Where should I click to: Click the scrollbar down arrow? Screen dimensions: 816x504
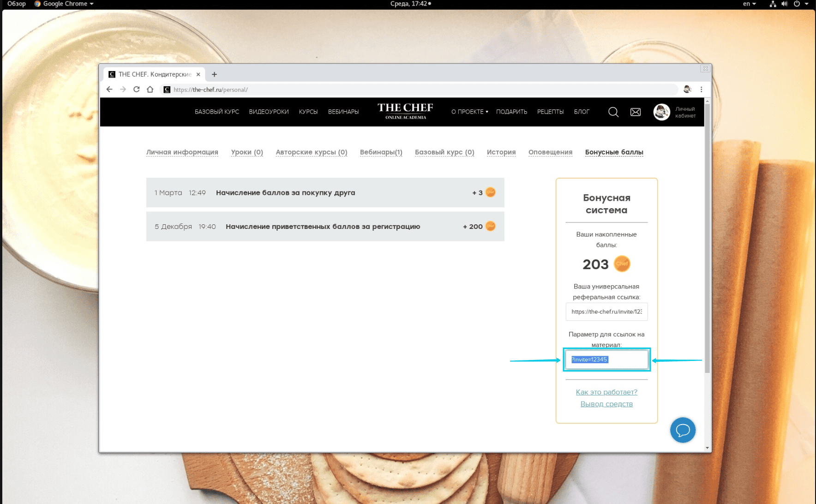(708, 448)
